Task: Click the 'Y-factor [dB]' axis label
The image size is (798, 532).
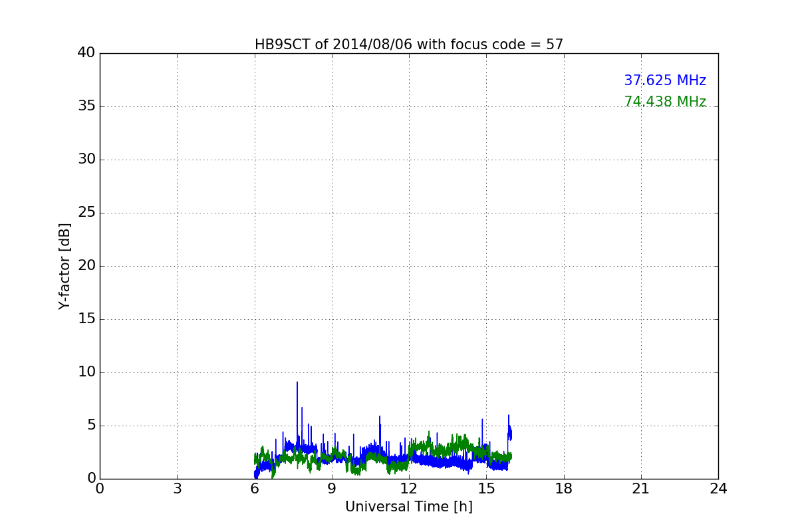Action: coord(65,266)
